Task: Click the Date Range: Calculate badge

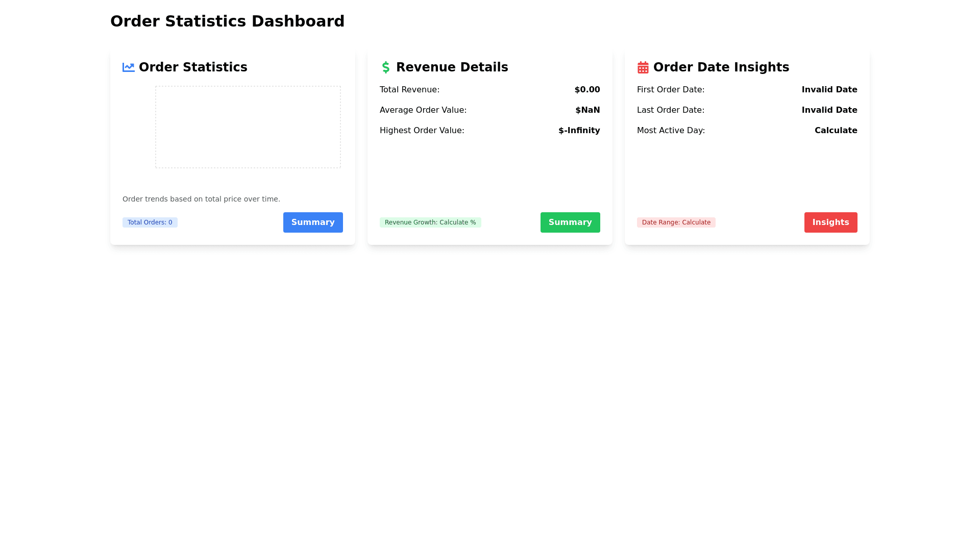Action: coord(676,222)
